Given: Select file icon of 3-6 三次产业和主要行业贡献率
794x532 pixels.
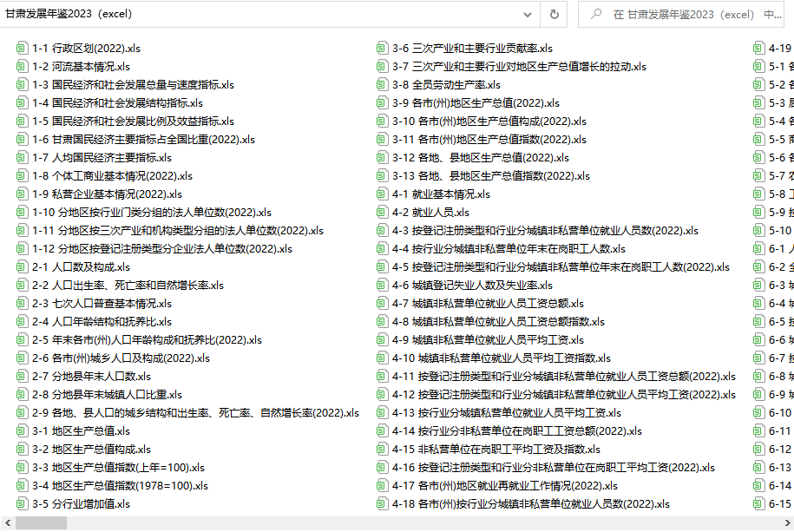Looking at the screenshot, I should click(x=382, y=48).
